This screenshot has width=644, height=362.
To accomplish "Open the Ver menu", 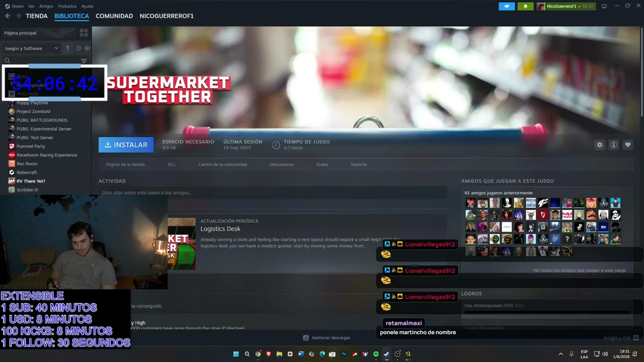I will point(31,6).
